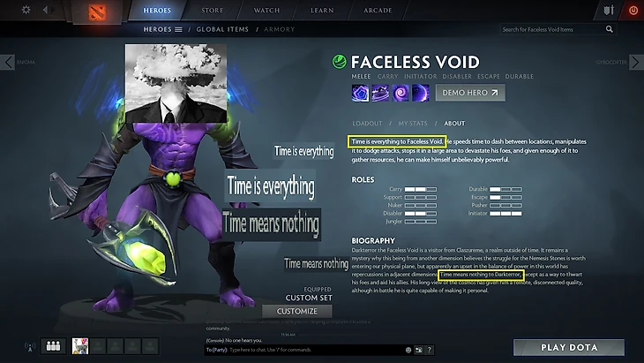Image resolution: width=644 pixels, height=363 pixels.
Task: Select the third spiral ability icon
Action: tap(401, 93)
